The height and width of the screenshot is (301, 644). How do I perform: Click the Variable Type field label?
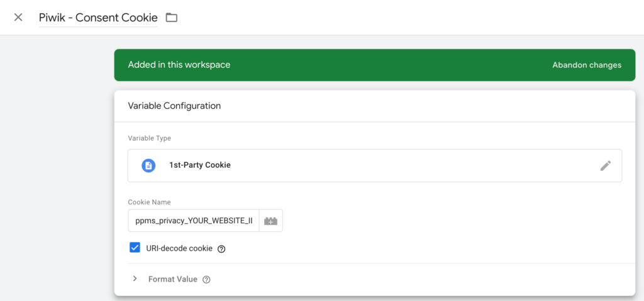(x=150, y=138)
